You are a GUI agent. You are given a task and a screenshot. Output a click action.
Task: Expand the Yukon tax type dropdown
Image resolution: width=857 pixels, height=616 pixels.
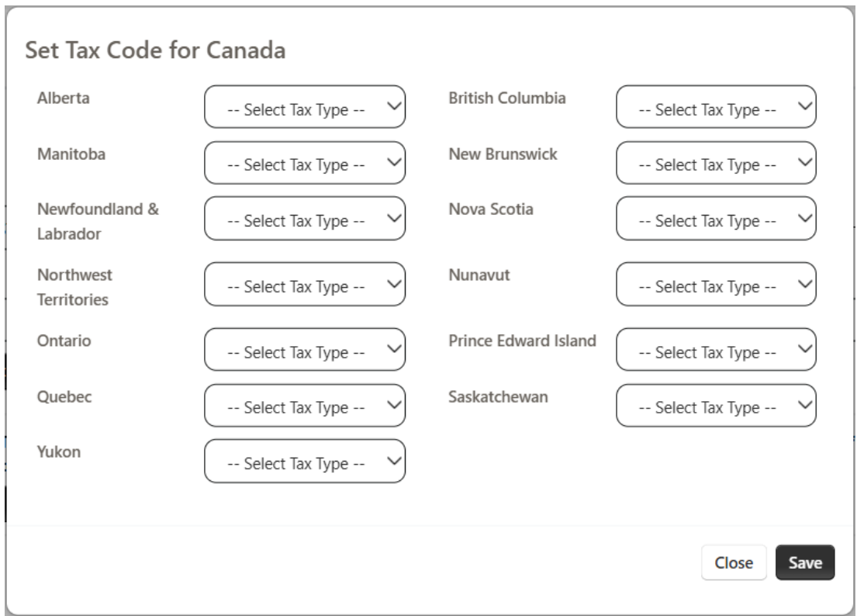[304, 462]
